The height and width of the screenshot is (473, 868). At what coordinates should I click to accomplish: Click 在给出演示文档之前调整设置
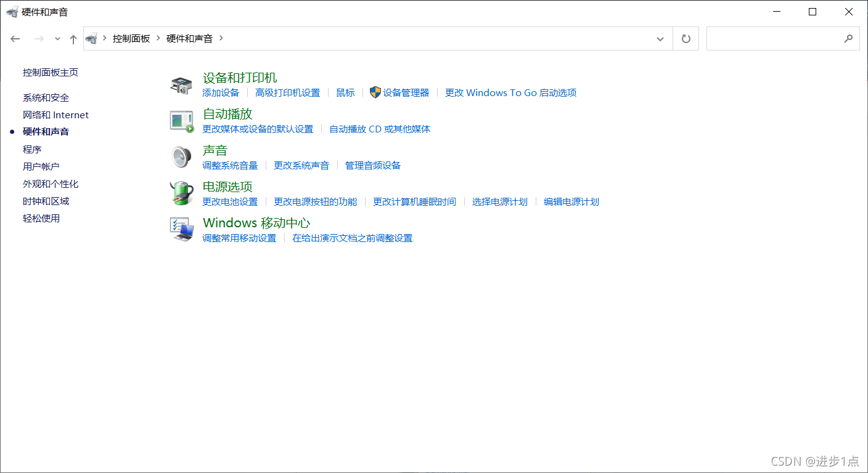pyautogui.click(x=353, y=238)
